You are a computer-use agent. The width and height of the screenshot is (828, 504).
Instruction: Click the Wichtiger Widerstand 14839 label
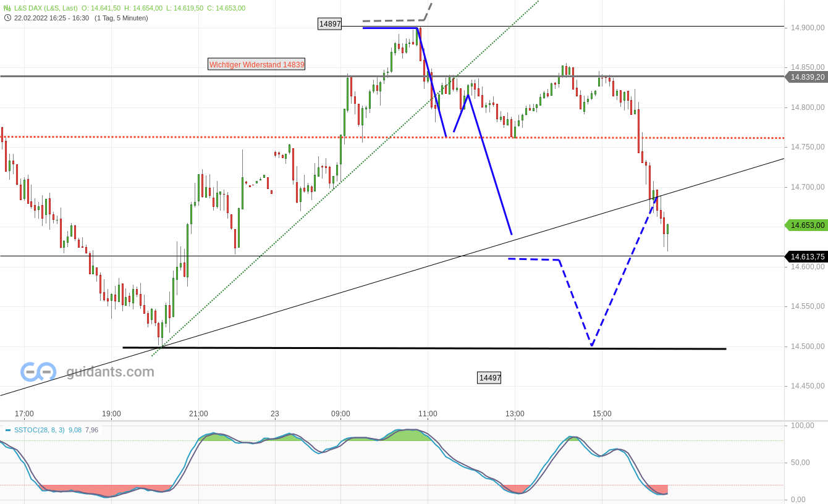point(256,64)
